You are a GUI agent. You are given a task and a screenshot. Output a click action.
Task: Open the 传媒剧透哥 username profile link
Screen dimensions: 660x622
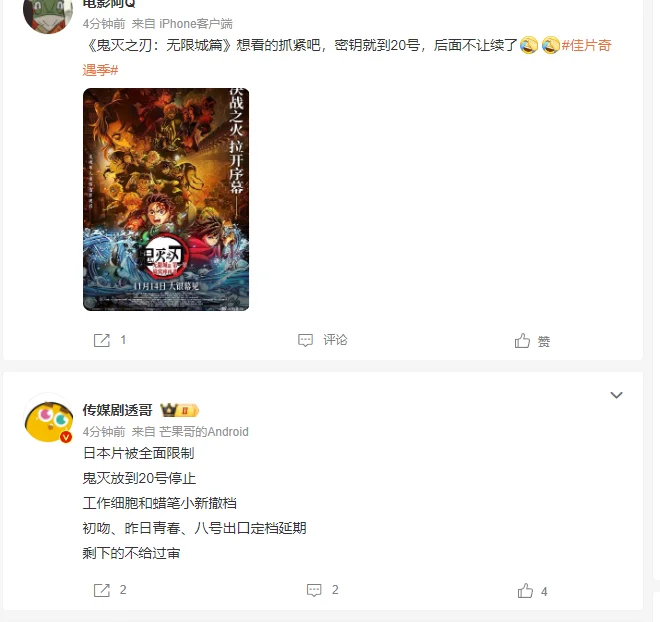pos(117,410)
